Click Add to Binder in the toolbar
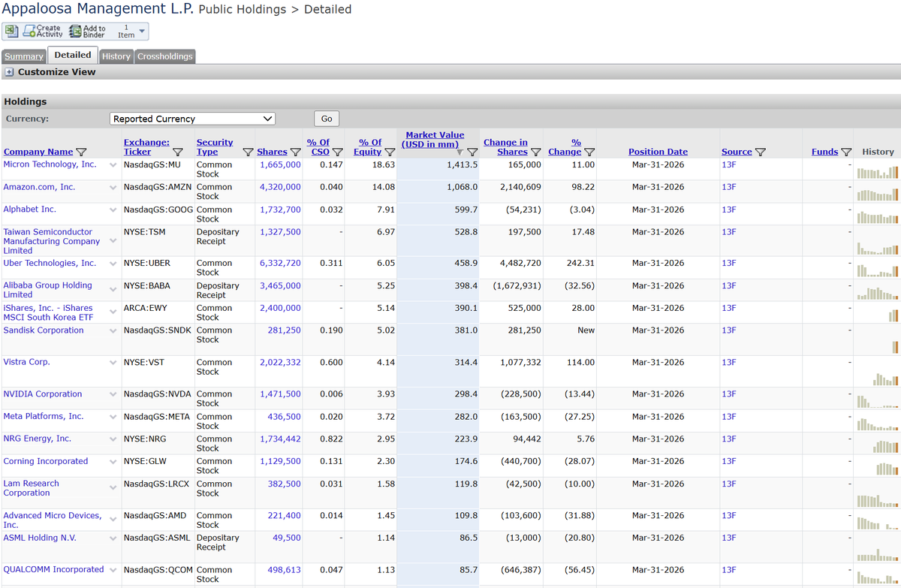Screen dimensions: 901x588 pos(88,31)
